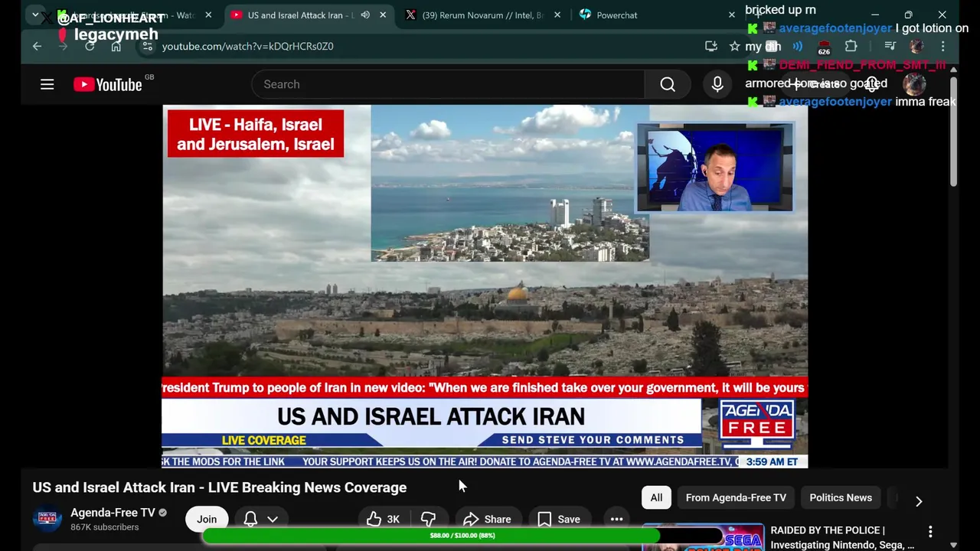Viewport: 980px width, 551px height.
Task: Click the 867K subscribers text
Action: tap(105, 527)
